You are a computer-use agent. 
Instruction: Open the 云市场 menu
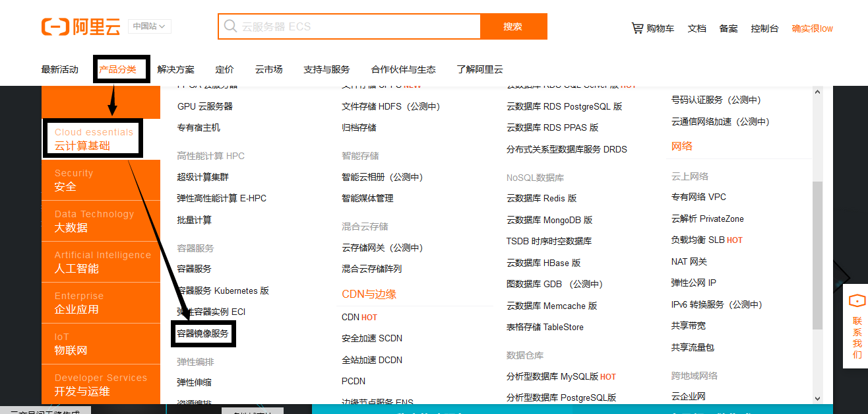[268, 69]
